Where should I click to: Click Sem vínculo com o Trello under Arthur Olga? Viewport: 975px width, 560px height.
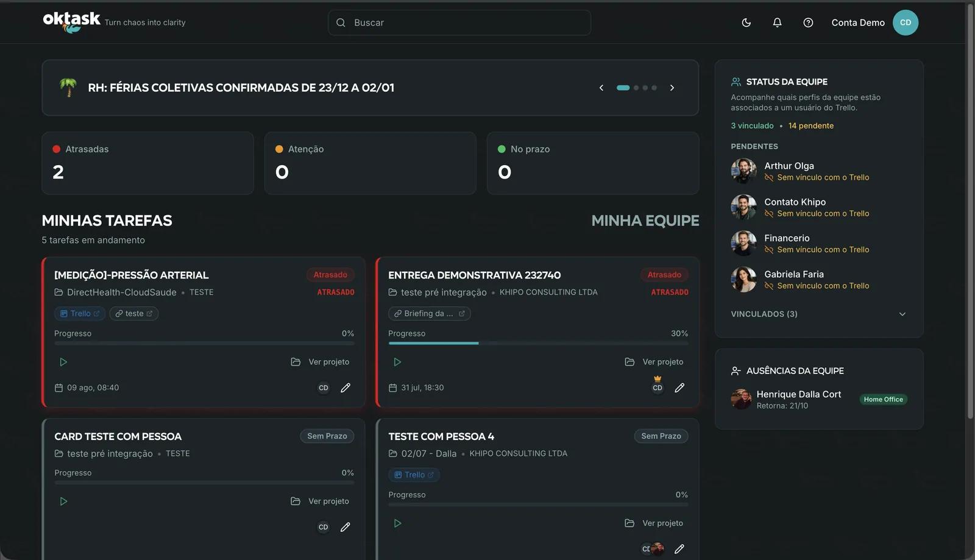click(x=817, y=177)
